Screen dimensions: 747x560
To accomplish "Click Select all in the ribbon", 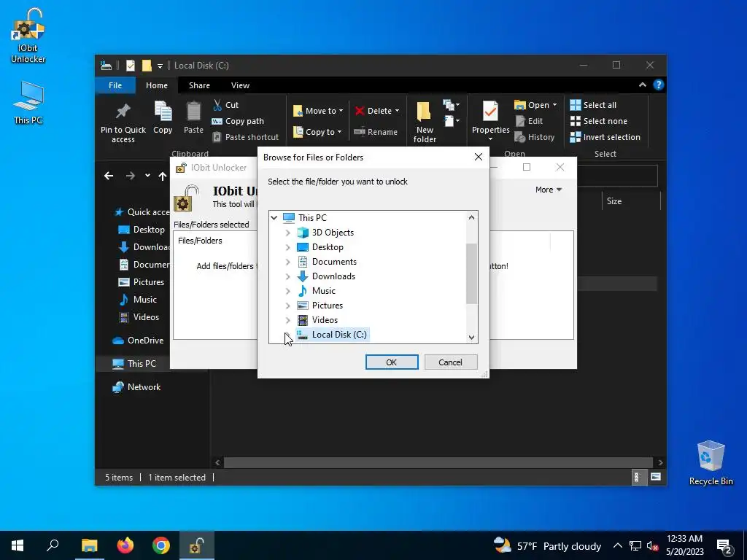I will tap(594, 105).
